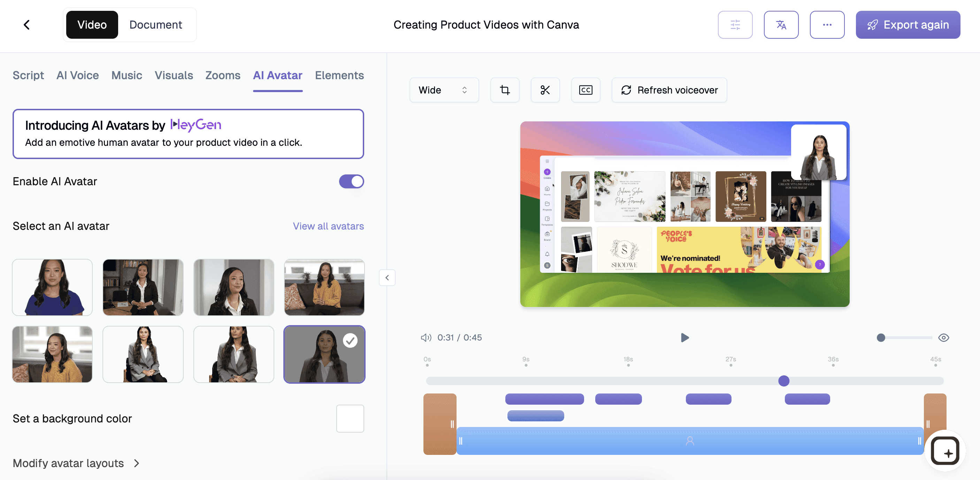980x480 pixels.
Task: Click the translate language icon
Action: [781, 25]
